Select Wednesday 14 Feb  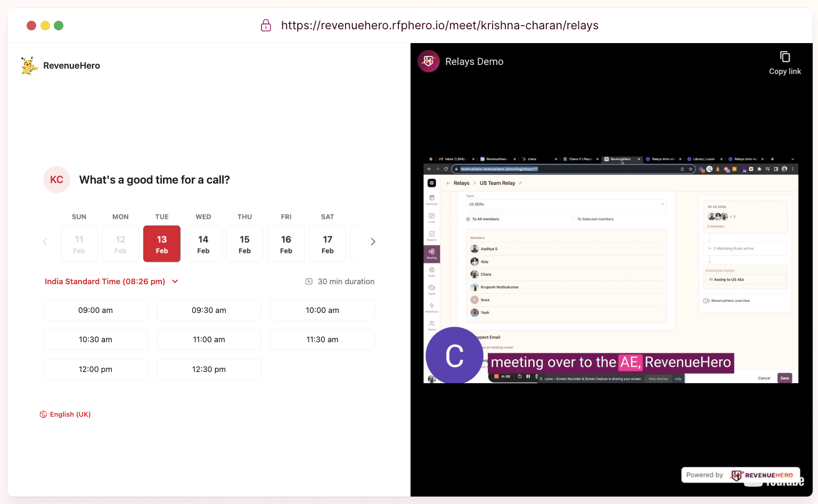(x=203, y=244)
